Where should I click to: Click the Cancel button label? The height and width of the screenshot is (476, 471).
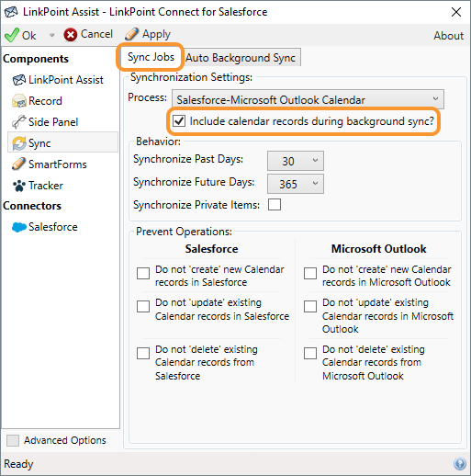point(96,34)
